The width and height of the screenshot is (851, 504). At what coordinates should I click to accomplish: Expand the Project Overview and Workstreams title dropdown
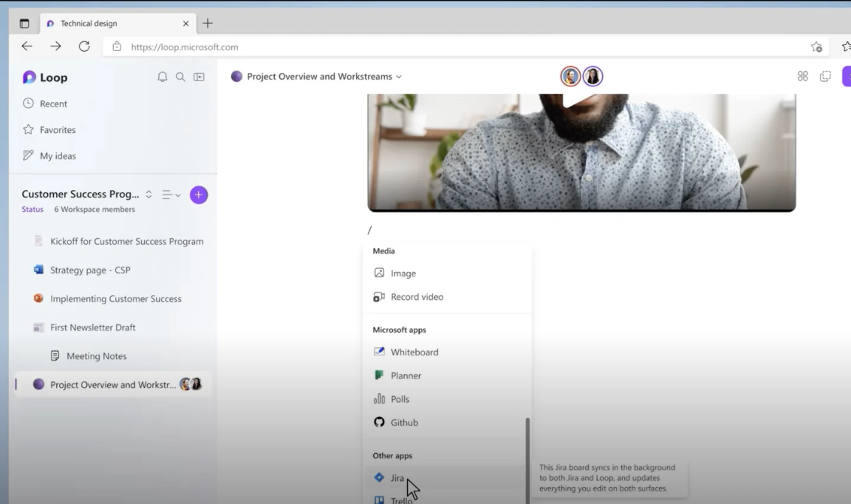click(398, 76)
